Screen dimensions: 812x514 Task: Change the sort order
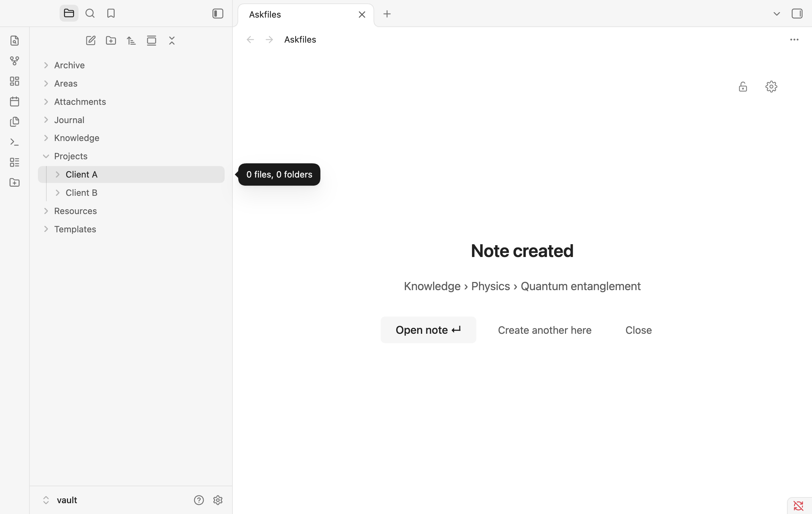coord(131,41)
